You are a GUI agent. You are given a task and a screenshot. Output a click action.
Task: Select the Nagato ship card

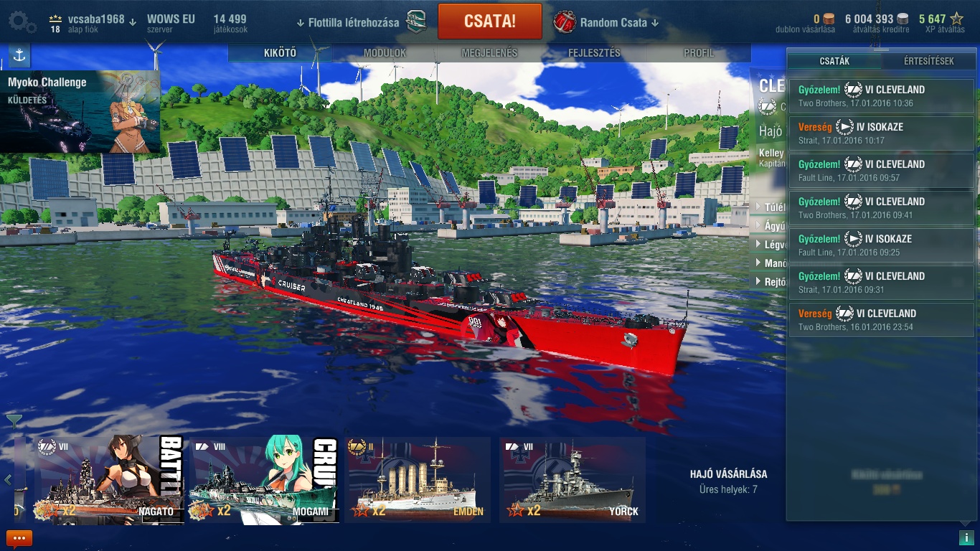[108, 480]
